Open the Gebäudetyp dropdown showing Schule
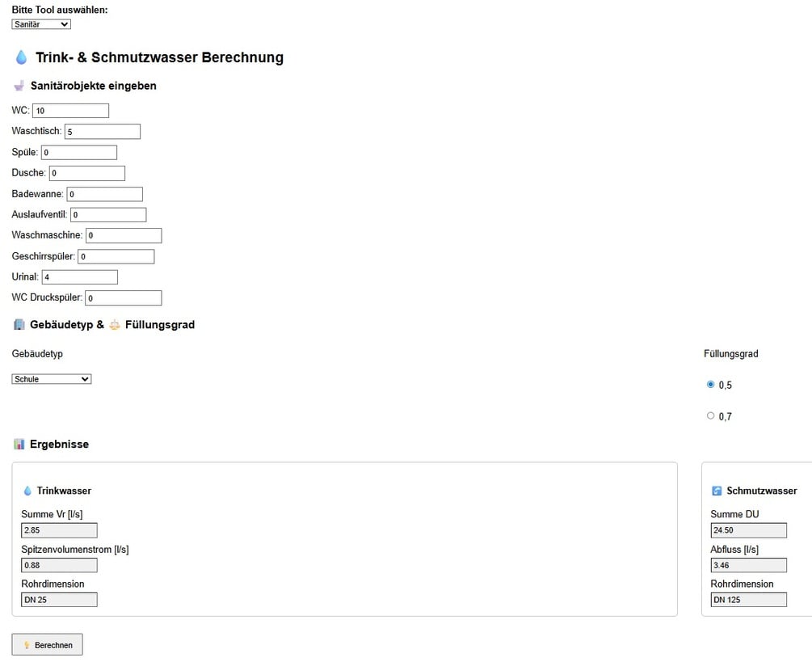Viewport: 812px width, 662px height. [x=52, y=379]
